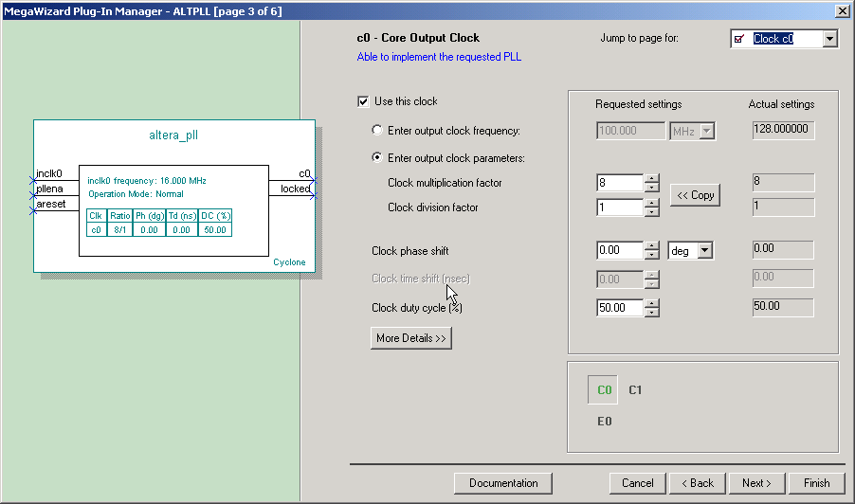Open the Documentation button
Viewport: 855px width, 504px height.
pyautogui.click(x=503, y=483)
